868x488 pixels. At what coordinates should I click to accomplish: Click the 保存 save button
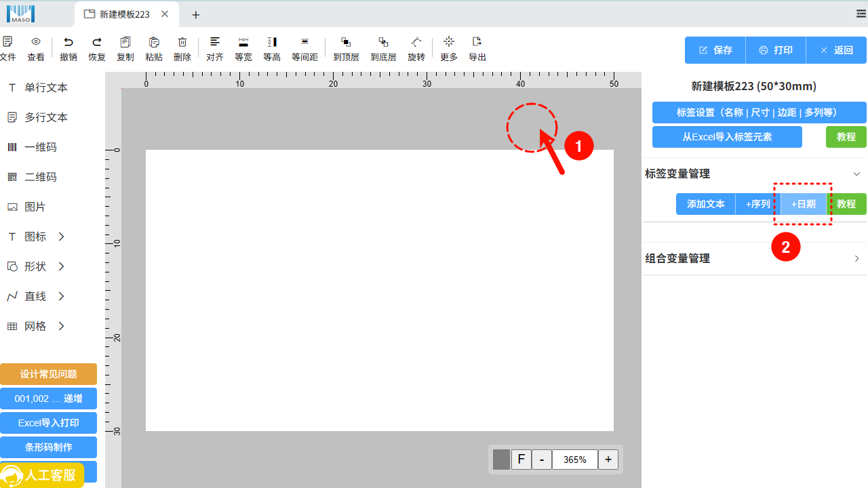pos(715,50)
